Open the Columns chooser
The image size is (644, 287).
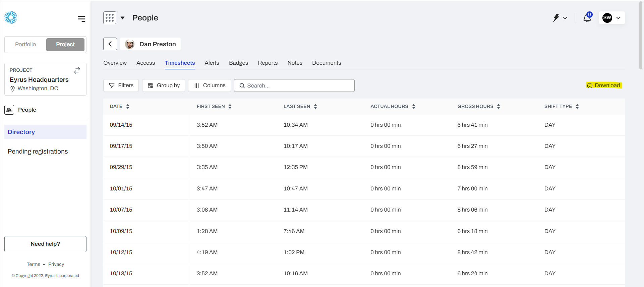[x=210, y=85]
